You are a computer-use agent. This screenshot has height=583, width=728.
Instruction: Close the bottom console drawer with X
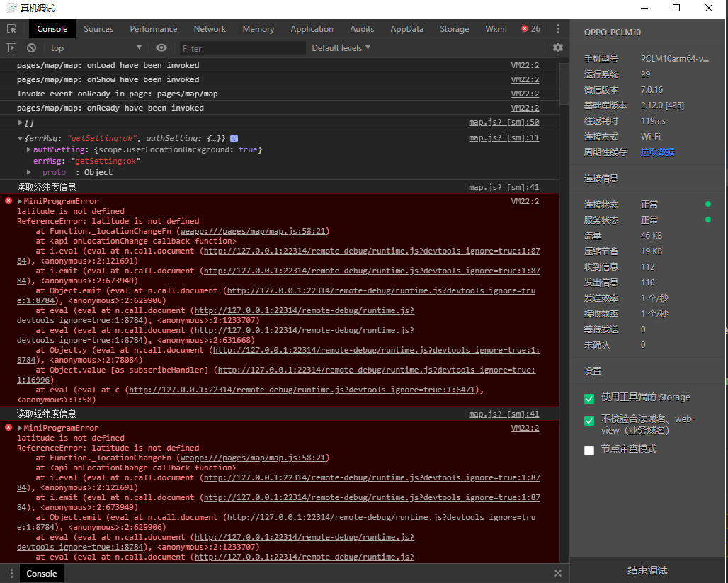coord(558,573)
